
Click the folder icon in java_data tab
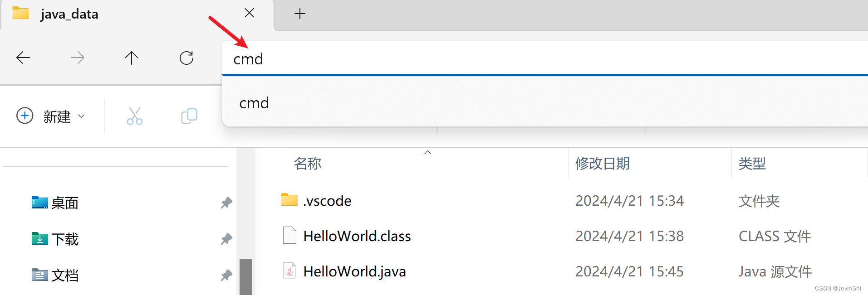click(x=20, y=13)
